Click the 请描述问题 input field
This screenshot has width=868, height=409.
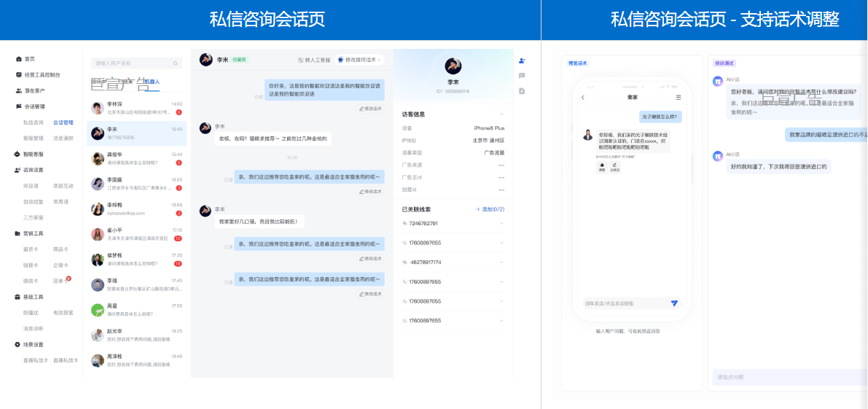[x=790, y=377]
